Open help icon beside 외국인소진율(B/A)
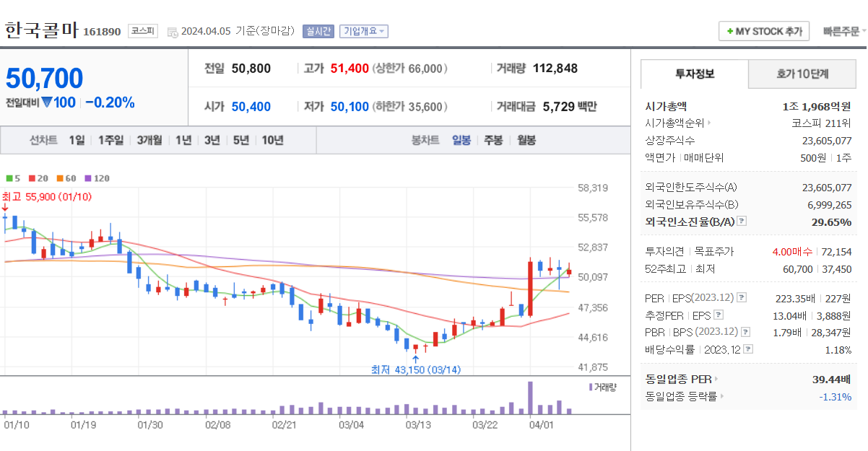 [742, 222]
